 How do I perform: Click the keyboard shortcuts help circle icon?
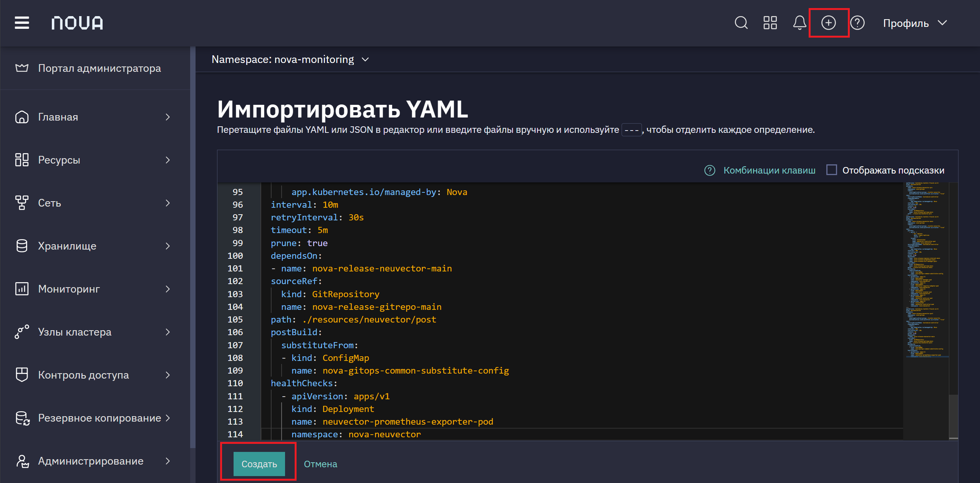(710, 170)
